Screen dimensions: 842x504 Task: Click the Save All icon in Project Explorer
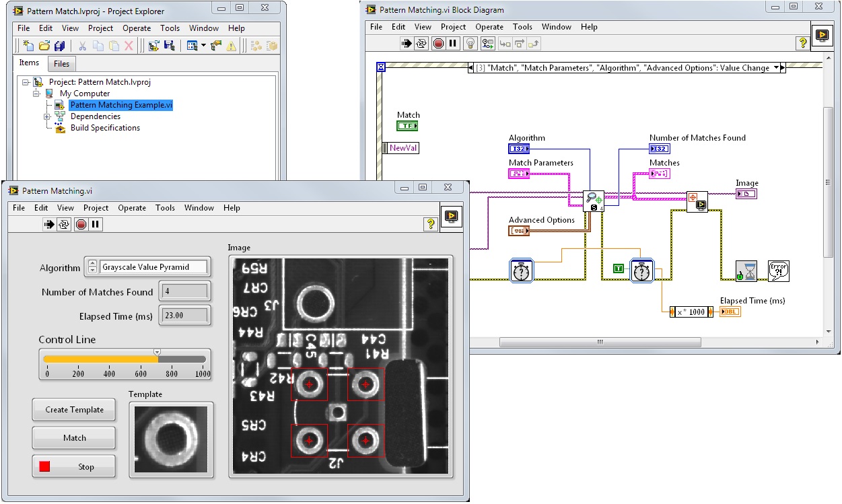60,46
